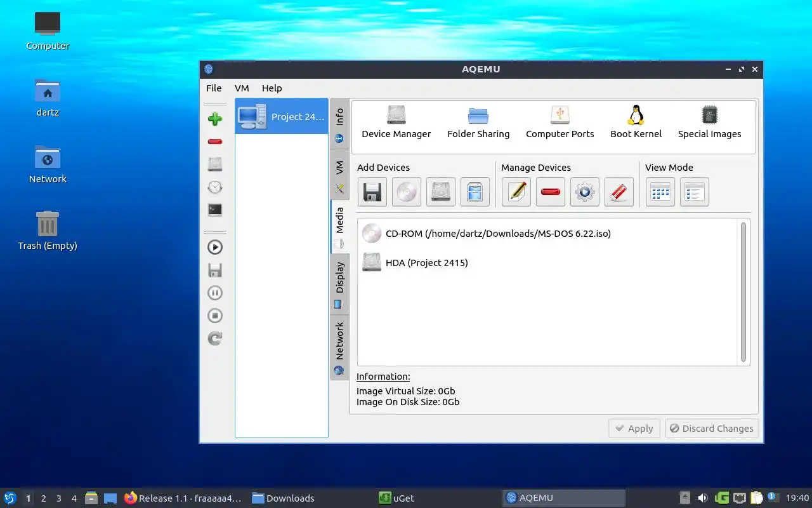Viewport: 812px width, 508px height.
Task: Open the dartz home folder on desktop
Action: tap(48, 98)
